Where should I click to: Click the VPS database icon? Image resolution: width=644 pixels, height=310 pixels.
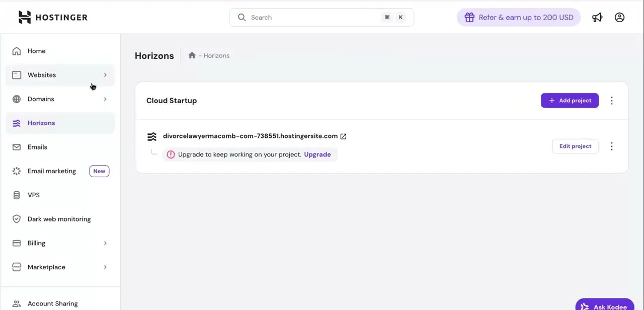click(17, 195)
